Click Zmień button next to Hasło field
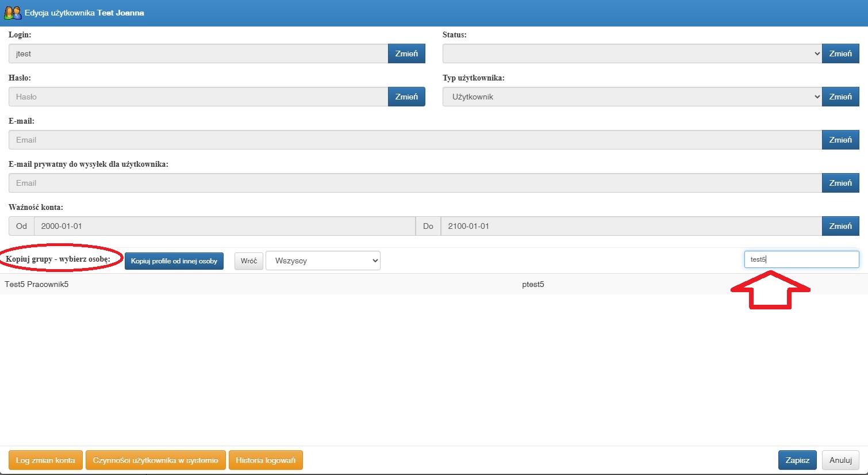This screenshot has width=868, height=475. (406, 97)
